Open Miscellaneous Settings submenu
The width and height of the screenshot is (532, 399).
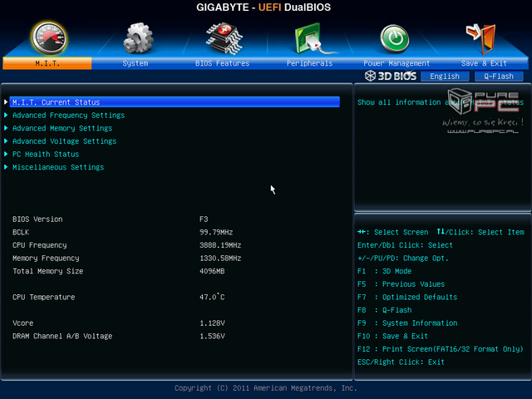58,167
